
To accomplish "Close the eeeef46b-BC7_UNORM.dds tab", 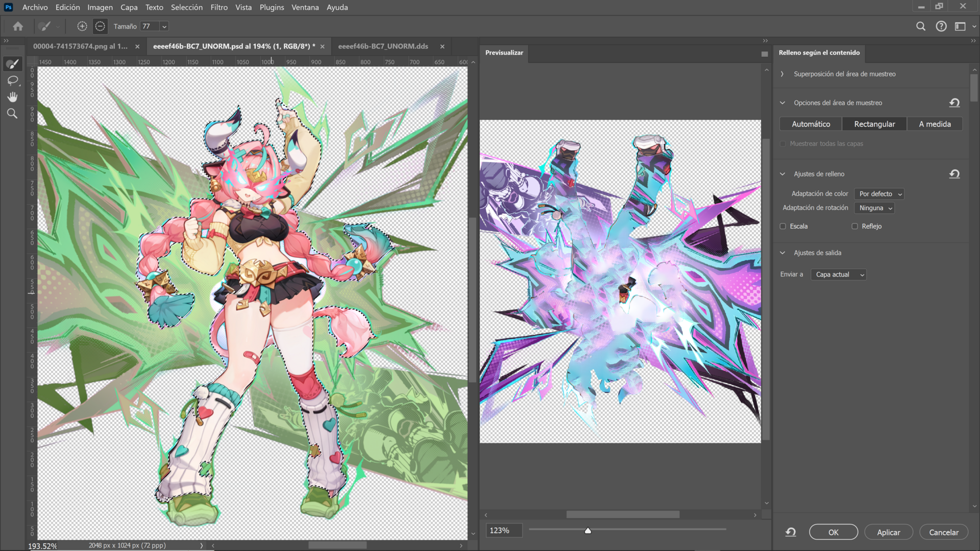I will pos(442,46).
